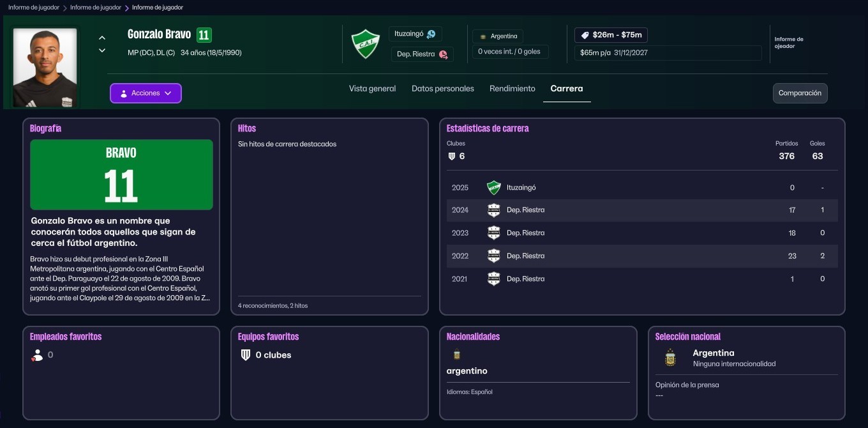Go to next player with down chevron
This screenshot has width=868, height=428.
tap(102, 50)
